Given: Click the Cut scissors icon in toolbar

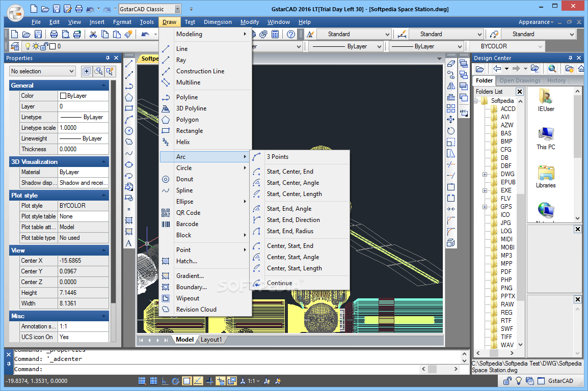Looking at the screenshot, I should (93, 35).
